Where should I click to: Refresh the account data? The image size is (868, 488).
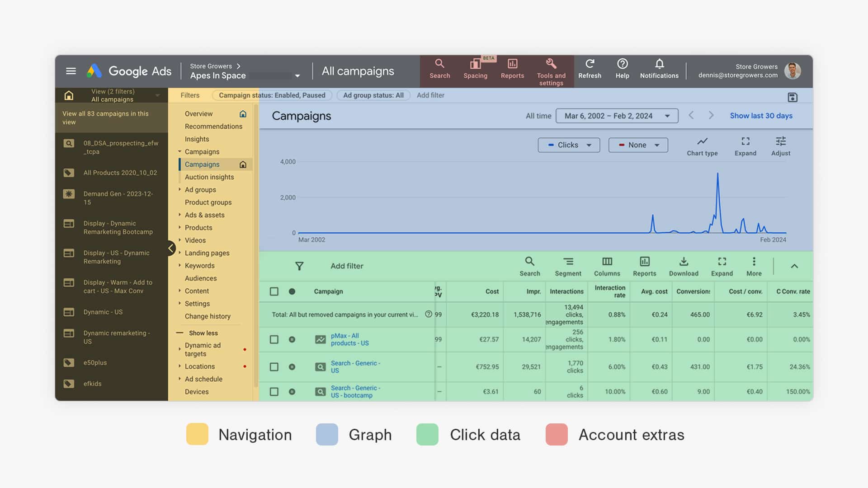click(x=590, y=69)
